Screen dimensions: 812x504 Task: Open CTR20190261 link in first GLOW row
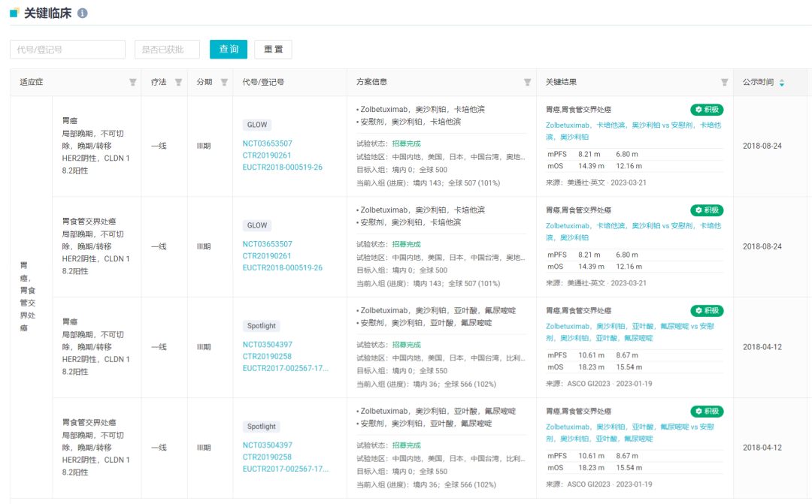[x=267, y=155]
